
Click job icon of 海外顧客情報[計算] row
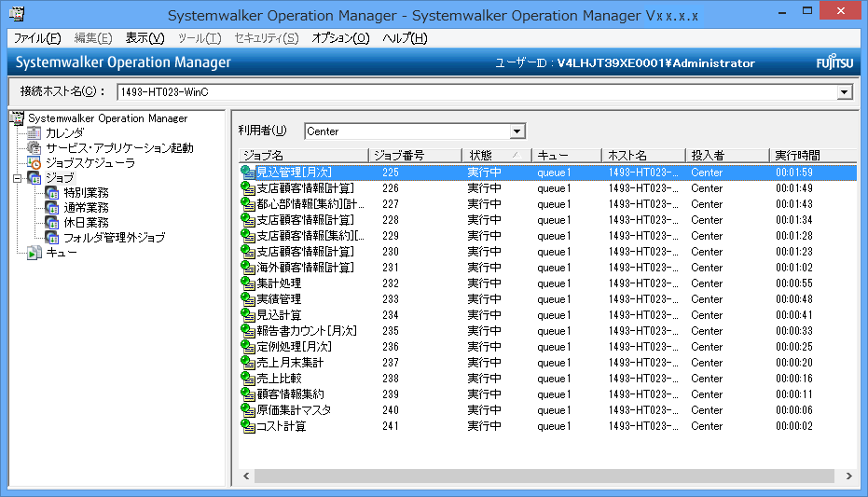(x=248, y=268)
